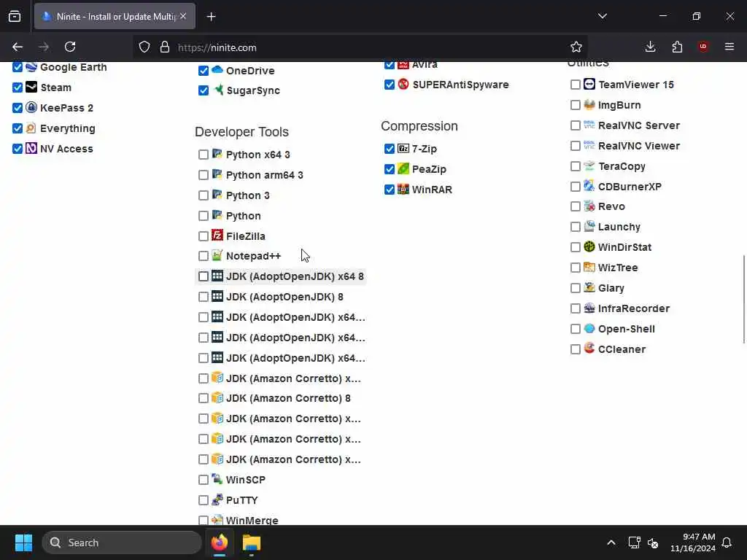Click the Launchy label

[619, 227]
